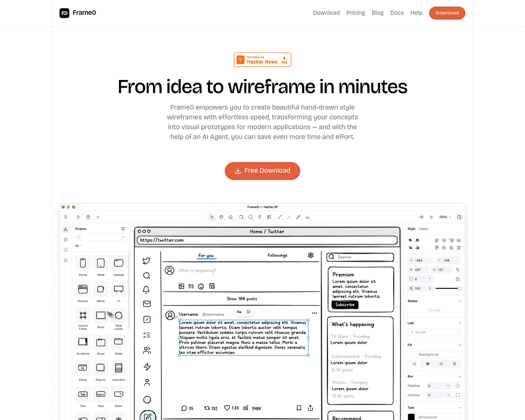This screenshot has width=525, height=420.
Task: Select the Rectangle shape tool
Action: click(241, 217)
